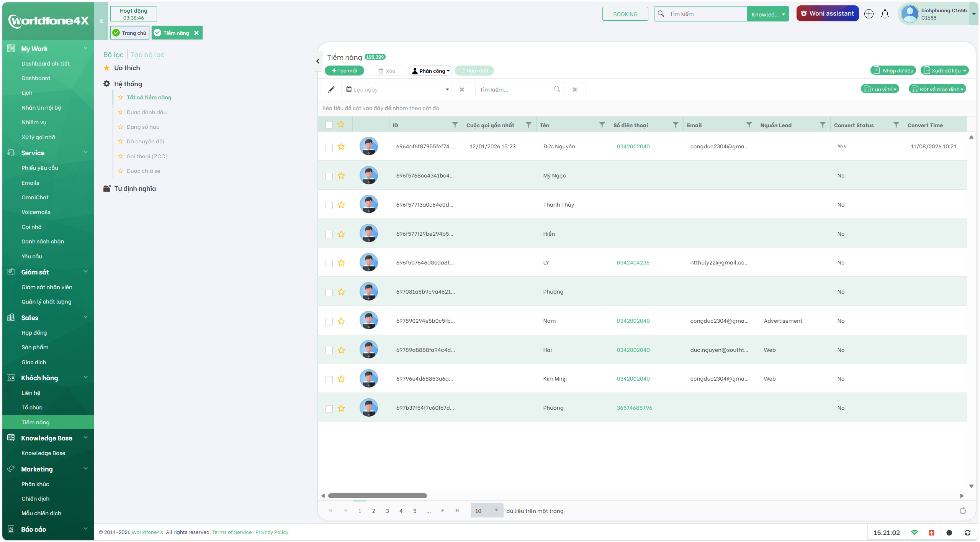This screenshot has height=542, width=980.
Task: Star the Đức Nguyễn lead row
Action: (x=341, y=147)
